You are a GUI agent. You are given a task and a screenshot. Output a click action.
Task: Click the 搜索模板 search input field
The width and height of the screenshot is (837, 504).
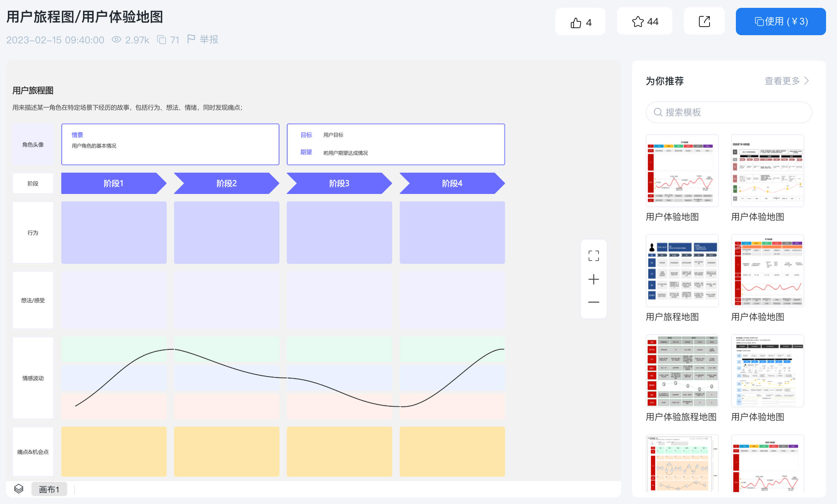pyautogui.click(x=729, y=112)
